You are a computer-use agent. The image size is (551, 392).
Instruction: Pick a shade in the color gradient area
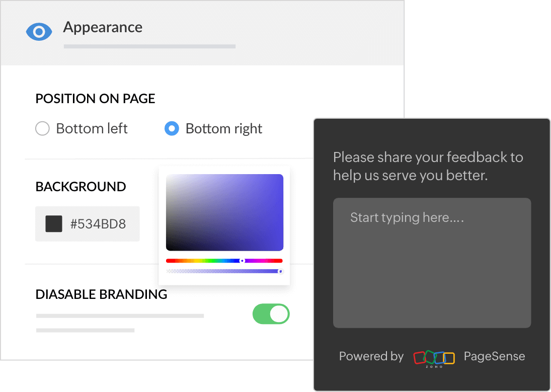pos(224,212)
